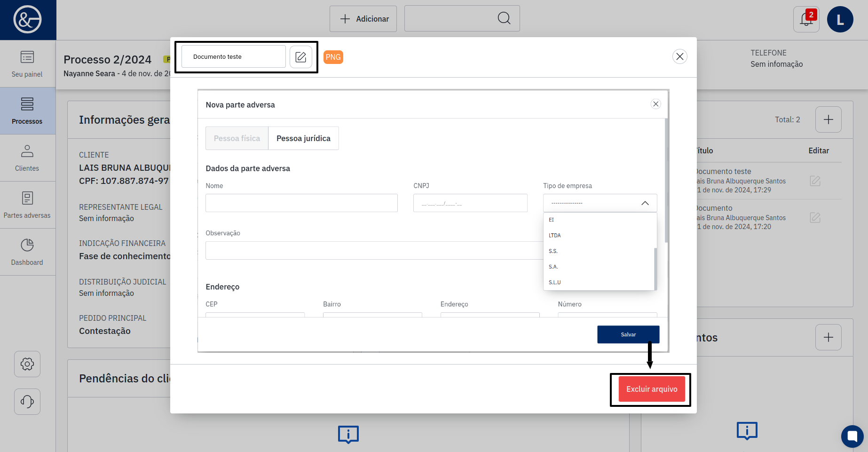Go to Processos in the sidebar

coord(27,111)
